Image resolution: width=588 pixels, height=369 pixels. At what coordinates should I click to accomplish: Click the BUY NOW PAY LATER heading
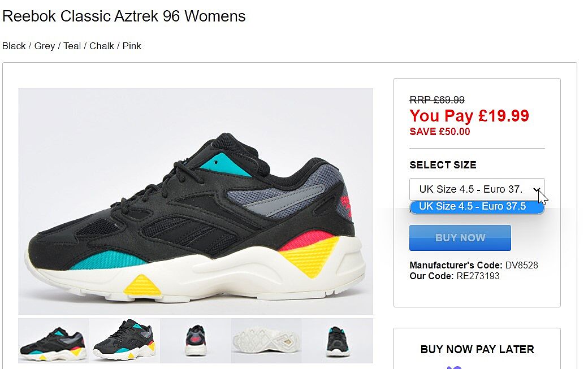tap(477, 350)
